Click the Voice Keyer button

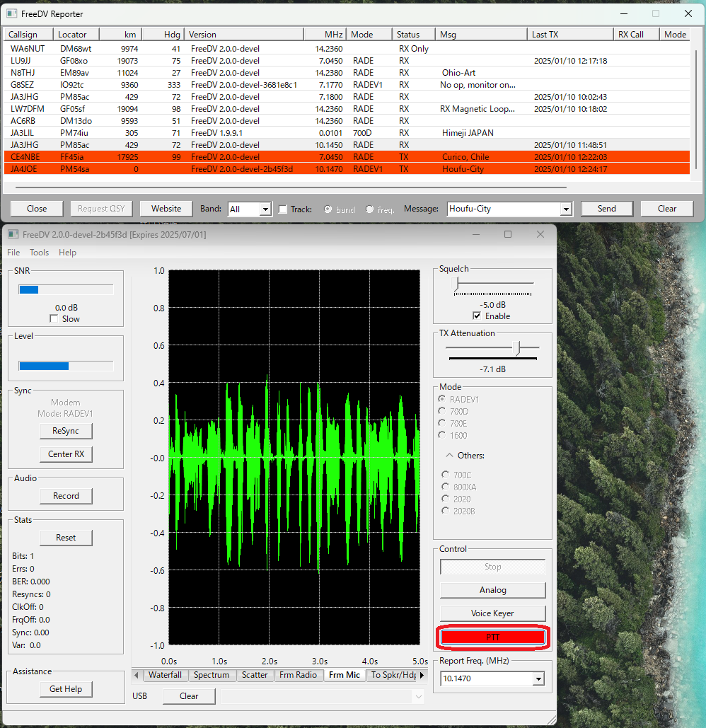[492, 613]
